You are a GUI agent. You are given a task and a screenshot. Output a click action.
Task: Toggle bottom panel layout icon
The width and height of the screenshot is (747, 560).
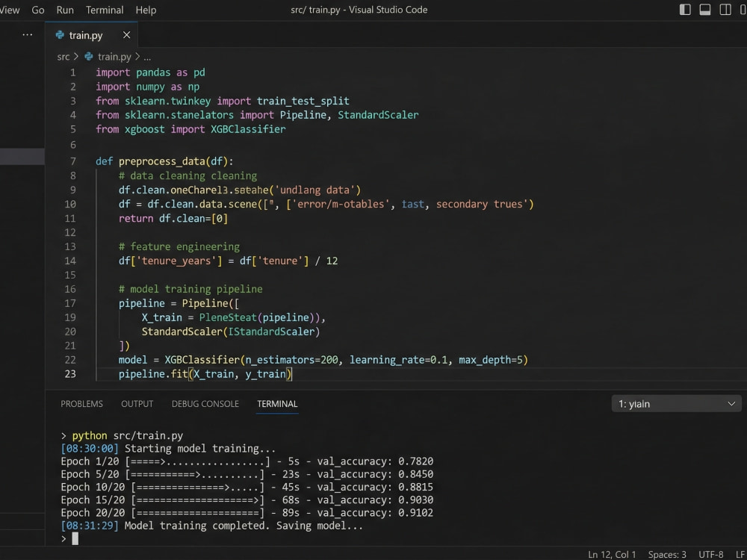[x=705, y=10]
